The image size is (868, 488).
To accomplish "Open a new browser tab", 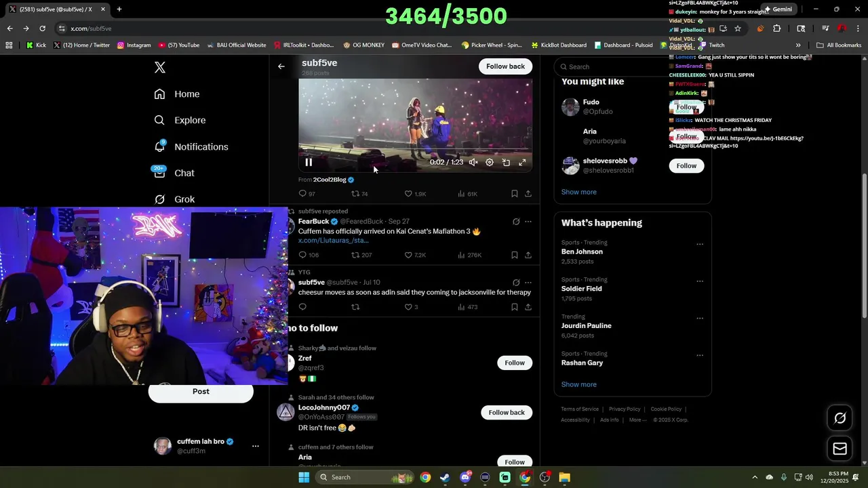I will click(119, 9).
